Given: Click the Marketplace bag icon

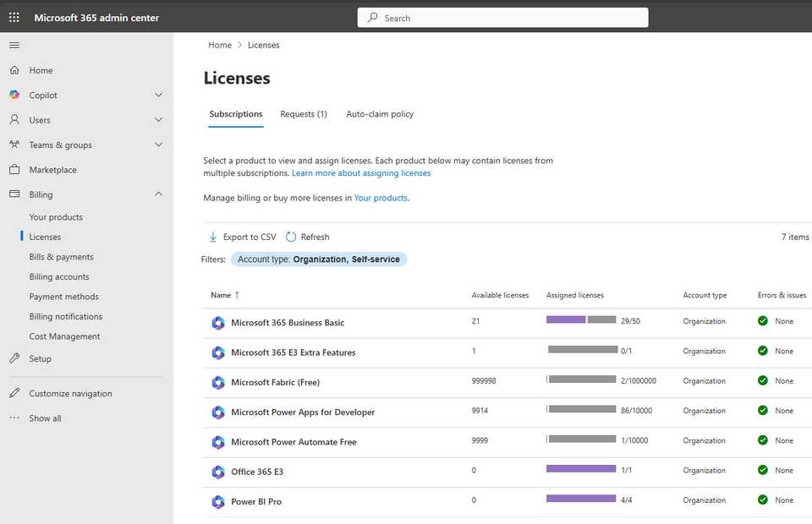Looking at the screenshot, I should (x=14, y=170).
